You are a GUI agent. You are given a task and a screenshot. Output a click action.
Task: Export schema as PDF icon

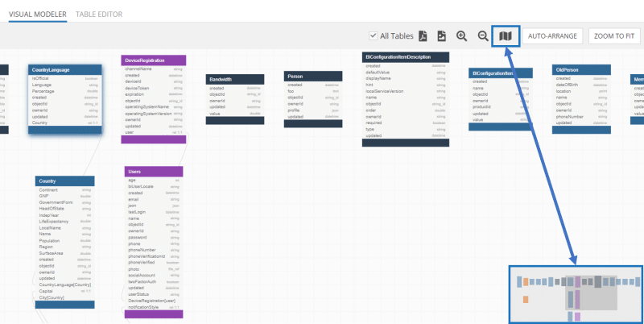(x=421, y=36)
